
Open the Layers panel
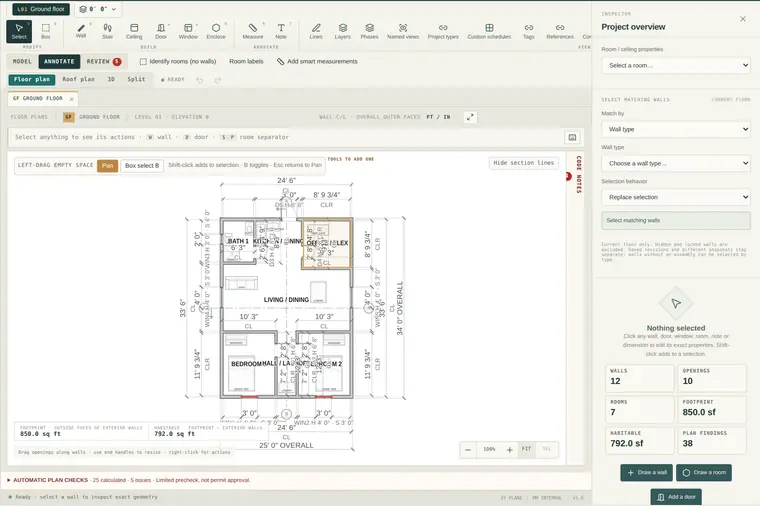[343, 31]
